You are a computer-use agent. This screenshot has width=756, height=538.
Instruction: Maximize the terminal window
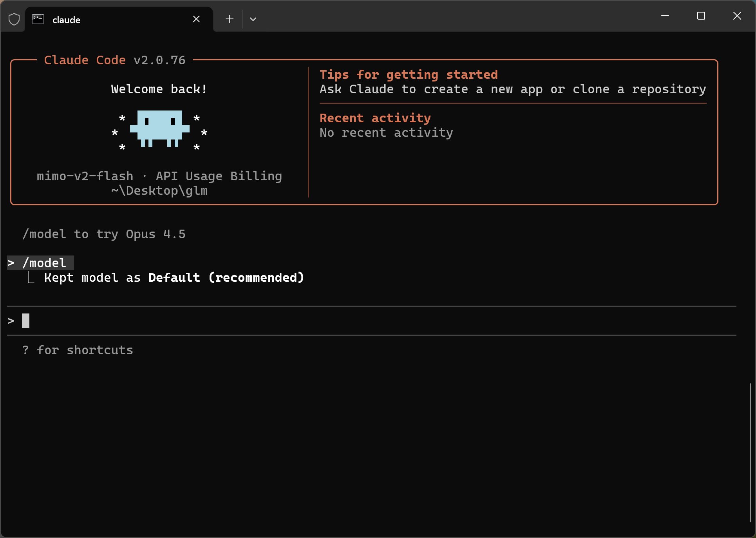click(x=701, y=16)
